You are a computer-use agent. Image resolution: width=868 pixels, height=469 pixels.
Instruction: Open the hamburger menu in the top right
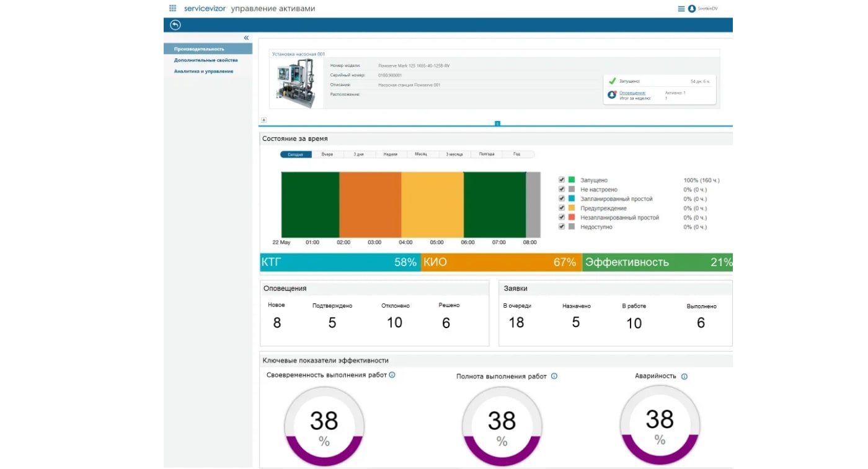pyautogui.click(x=680, y=8)
